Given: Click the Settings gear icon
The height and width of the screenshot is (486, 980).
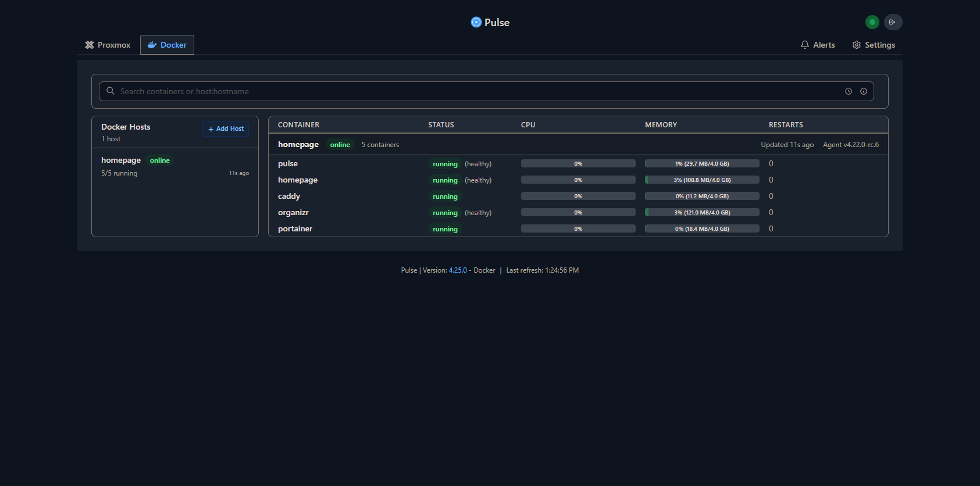Looking at the screenshot, I should (x=857, y=45).
